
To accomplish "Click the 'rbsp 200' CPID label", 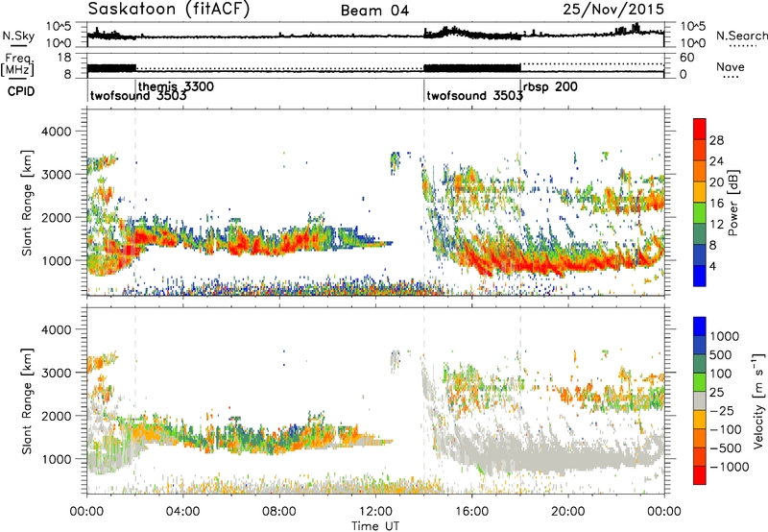I will 550,86.
